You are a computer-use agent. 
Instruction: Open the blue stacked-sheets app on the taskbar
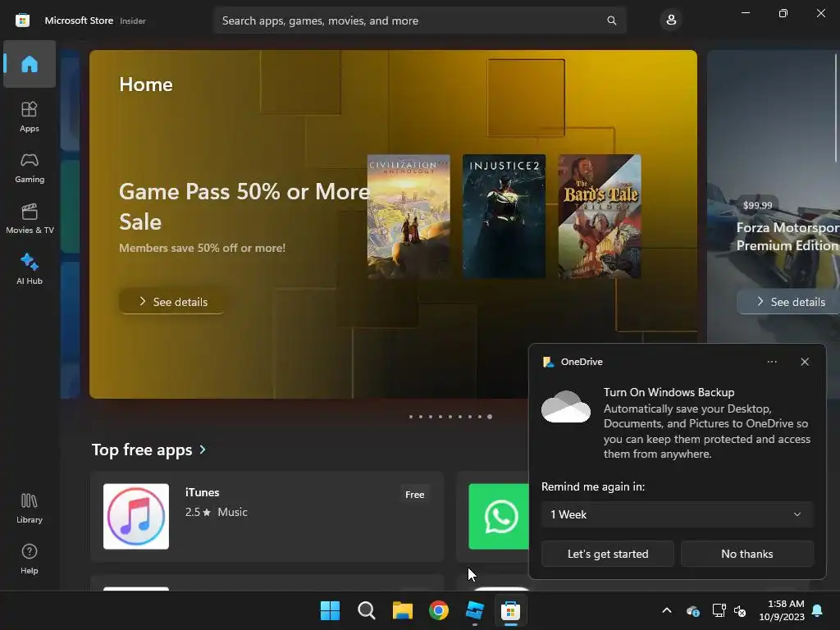click(x=475, y=610)
